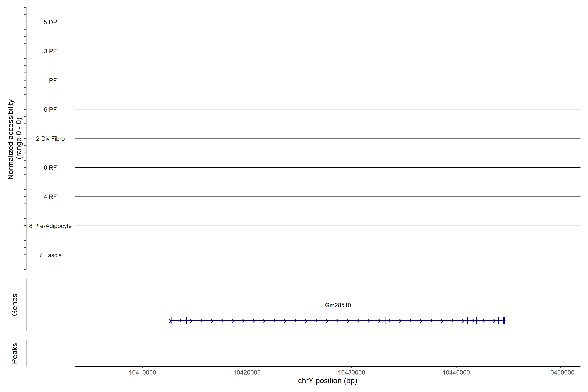Click the 6 PF track label
This screenshot has height=392, width=588.
(x=50, y=109)
